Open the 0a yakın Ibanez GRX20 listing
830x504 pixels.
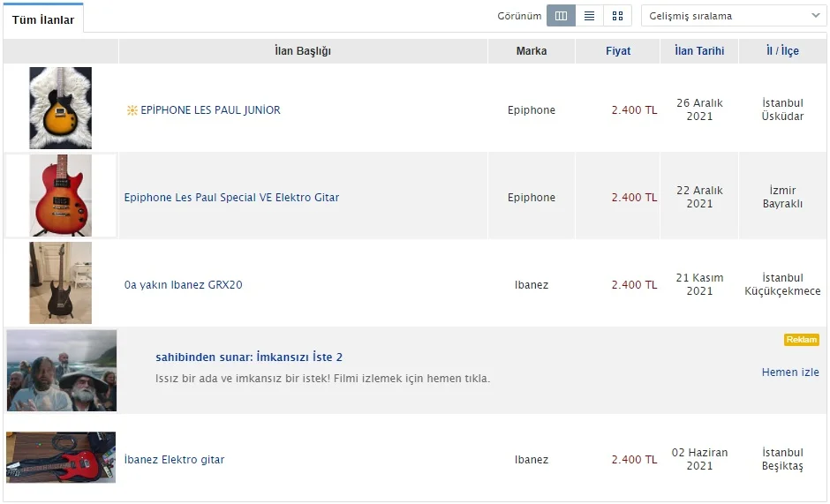click(183, 285)
